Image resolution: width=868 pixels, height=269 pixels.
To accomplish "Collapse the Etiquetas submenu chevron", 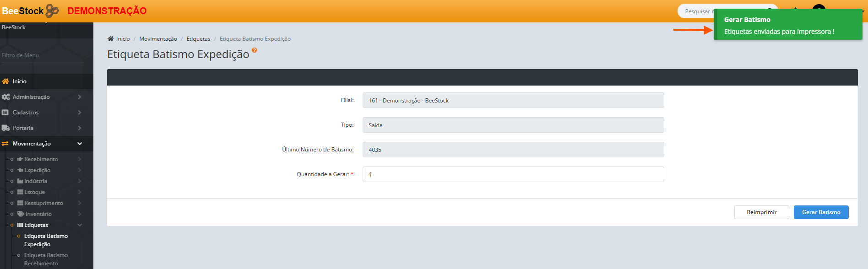I will 80,225.
